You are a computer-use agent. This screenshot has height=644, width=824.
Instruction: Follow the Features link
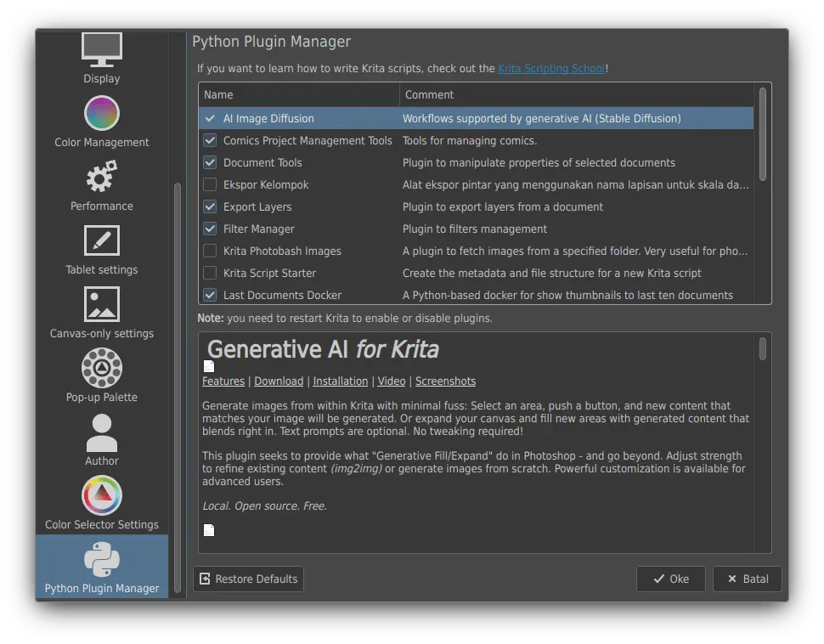[223, 381]
